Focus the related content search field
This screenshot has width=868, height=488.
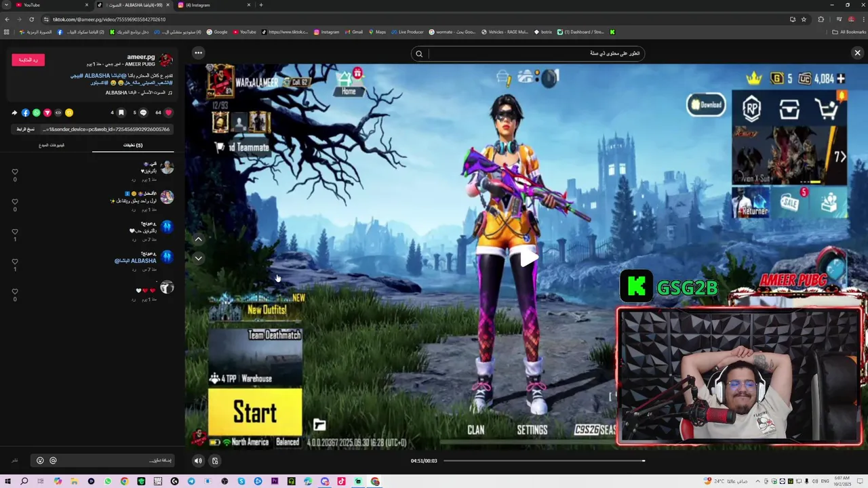pos(536,54)
